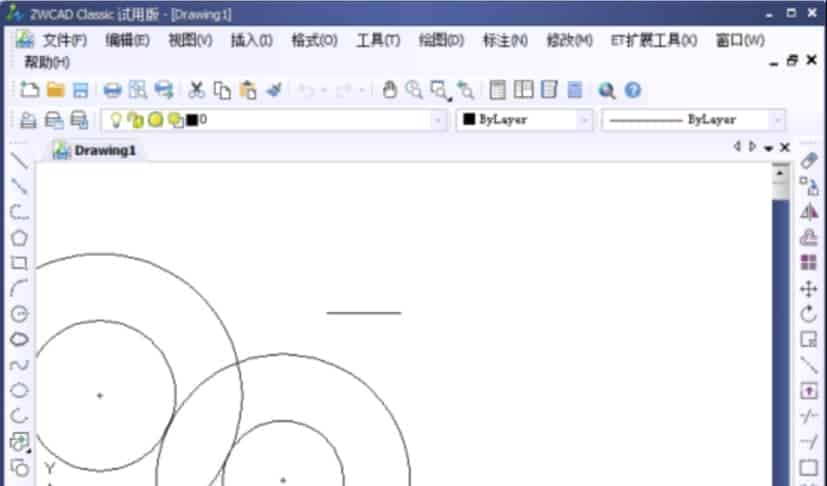Select the Array tool
The image size is (827, 486).
[x=809, y=262]
